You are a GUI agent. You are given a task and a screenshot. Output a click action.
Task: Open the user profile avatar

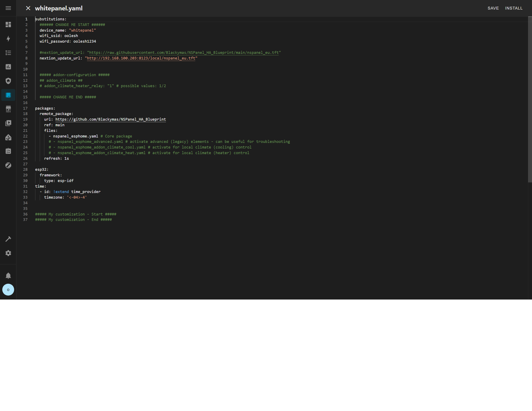pyautogui.click(x=8, y=290)
